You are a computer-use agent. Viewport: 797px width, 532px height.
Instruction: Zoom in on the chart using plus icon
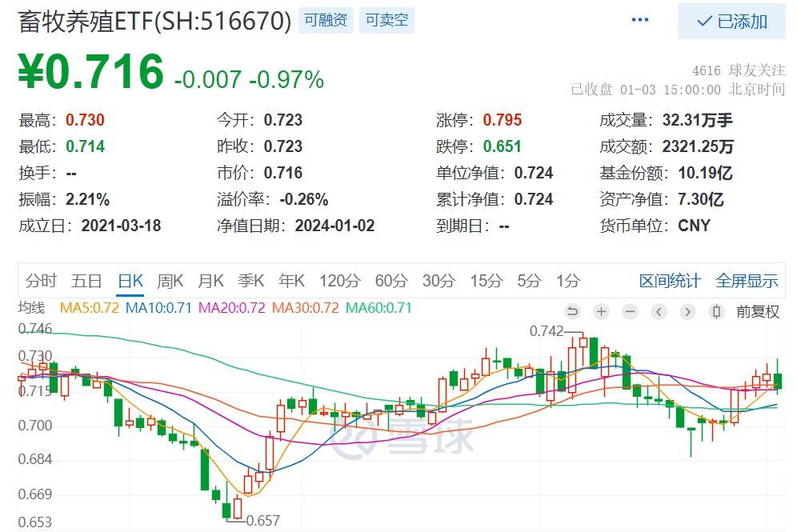pyautogui.click(x=601, y=312)
